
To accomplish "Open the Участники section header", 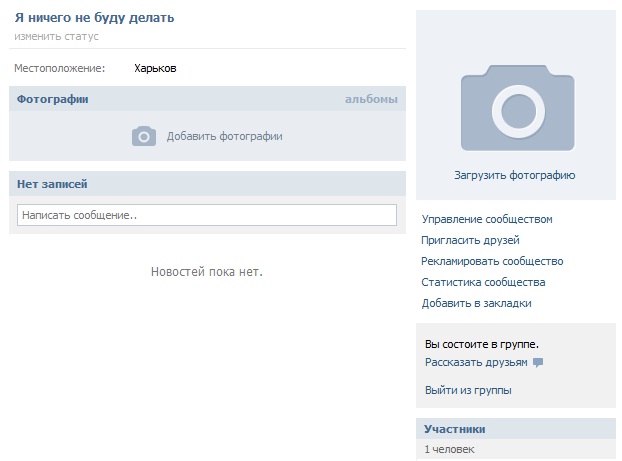I will [x=454, y=429].
